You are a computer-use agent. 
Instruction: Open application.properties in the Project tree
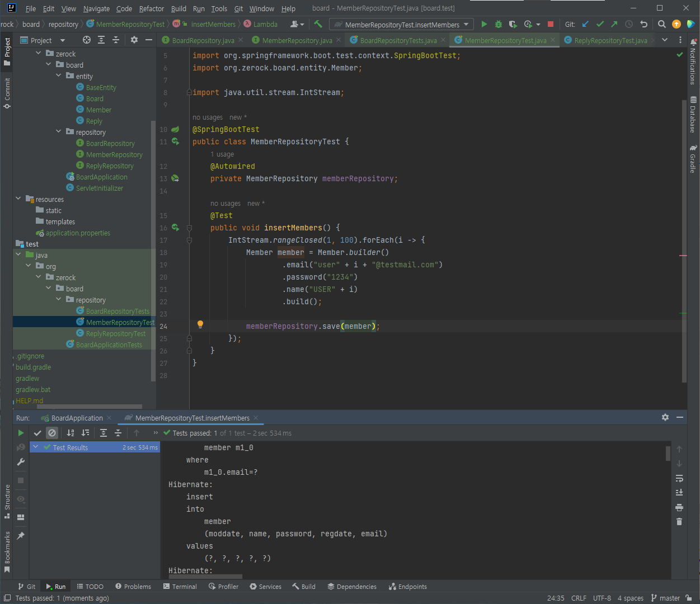click(x=78, y=233)
